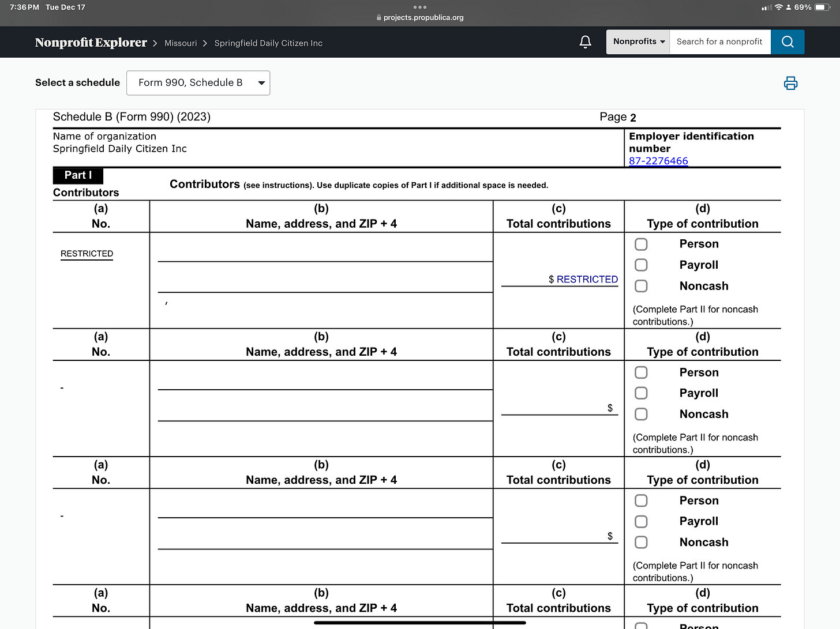Open the notifications bell icon

pyautogui.click(x=585, y=42)
